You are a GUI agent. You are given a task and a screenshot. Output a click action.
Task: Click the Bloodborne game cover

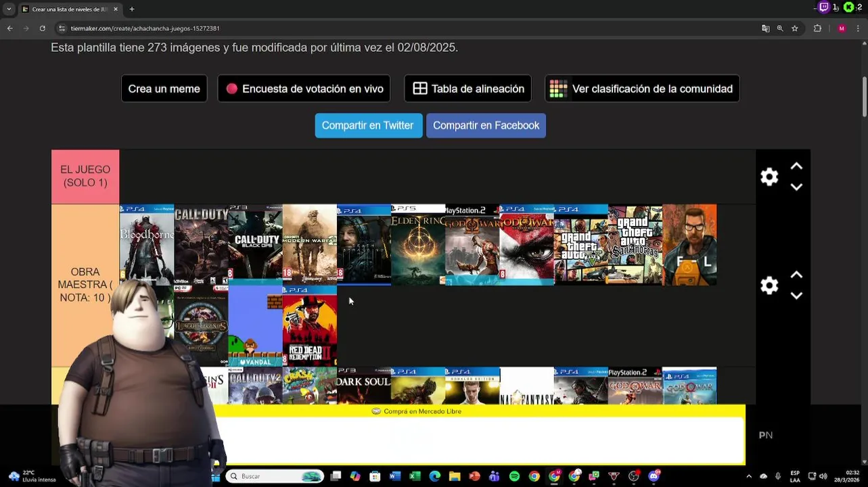(x=147, y=245)
